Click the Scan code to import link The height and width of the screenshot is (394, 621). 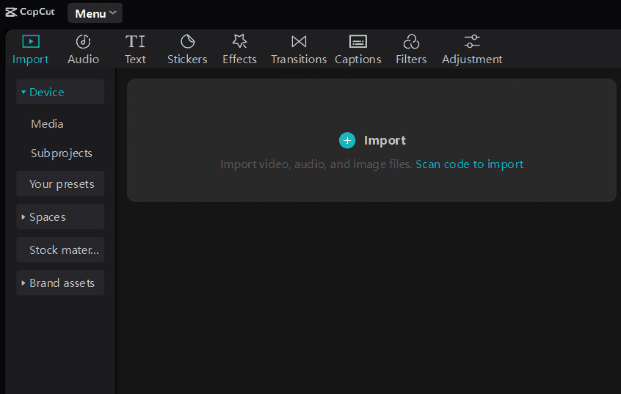(x=469, y=164)
